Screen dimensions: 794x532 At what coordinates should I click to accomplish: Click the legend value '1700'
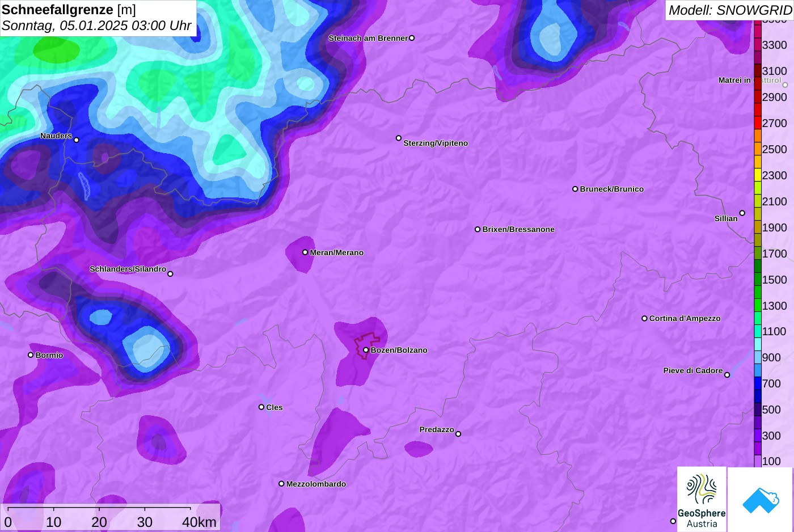(775, 254)
